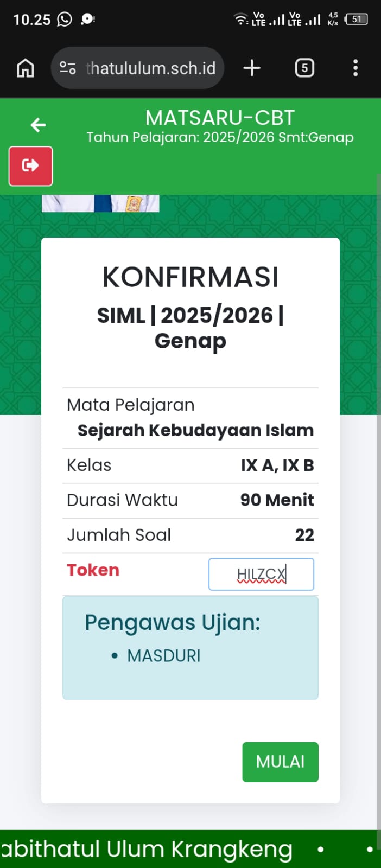
Task: Tap the 90 Menit duration value
Action: 277,500
